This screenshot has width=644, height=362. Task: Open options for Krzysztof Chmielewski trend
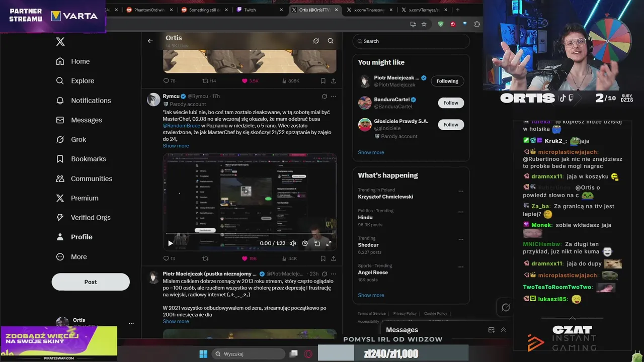(x=460, y=191)
